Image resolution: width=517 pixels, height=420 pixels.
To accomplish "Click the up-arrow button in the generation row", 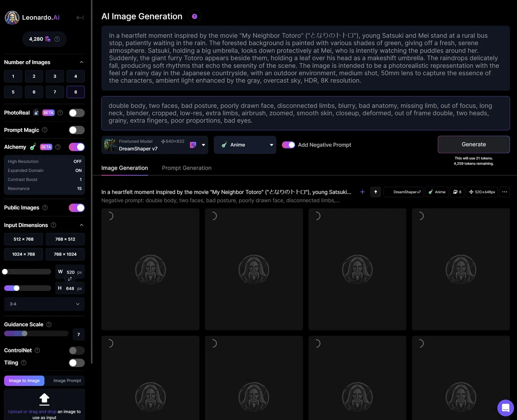I will 376,192.
